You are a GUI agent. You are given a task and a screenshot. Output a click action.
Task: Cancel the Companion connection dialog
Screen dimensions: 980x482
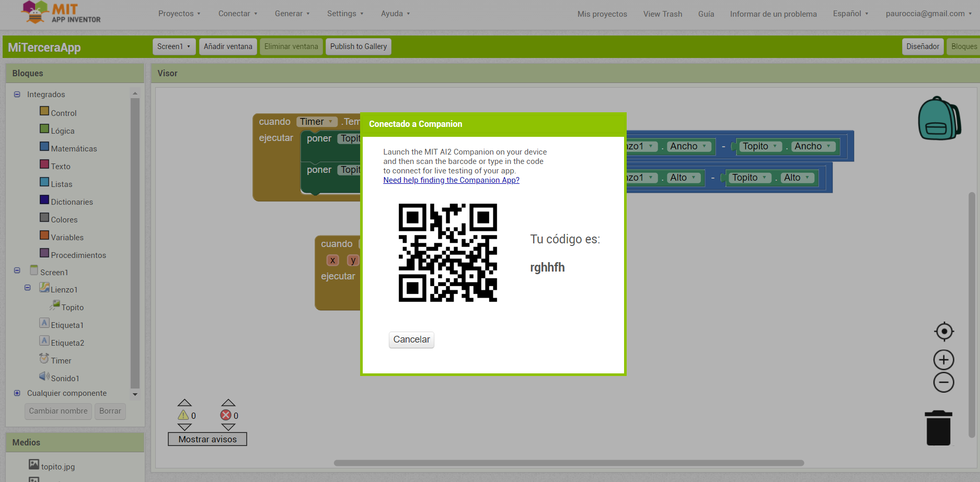[411, 339]
